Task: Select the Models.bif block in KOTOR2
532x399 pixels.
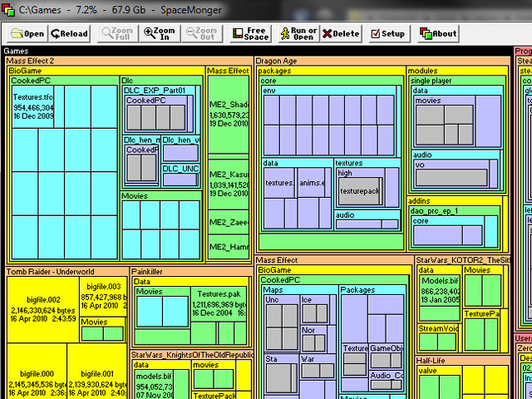Action: [440, 290]
